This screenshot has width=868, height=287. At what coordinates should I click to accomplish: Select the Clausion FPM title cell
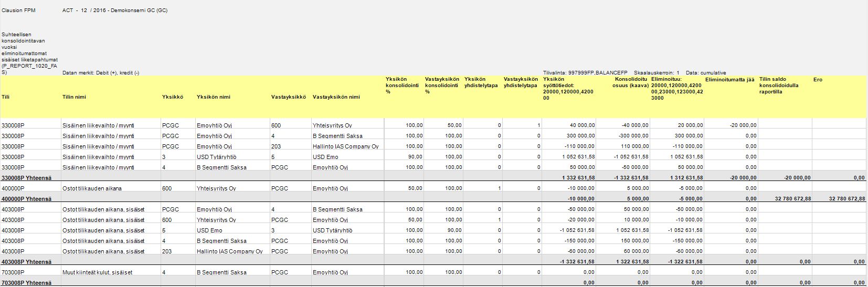click(18, 10)
